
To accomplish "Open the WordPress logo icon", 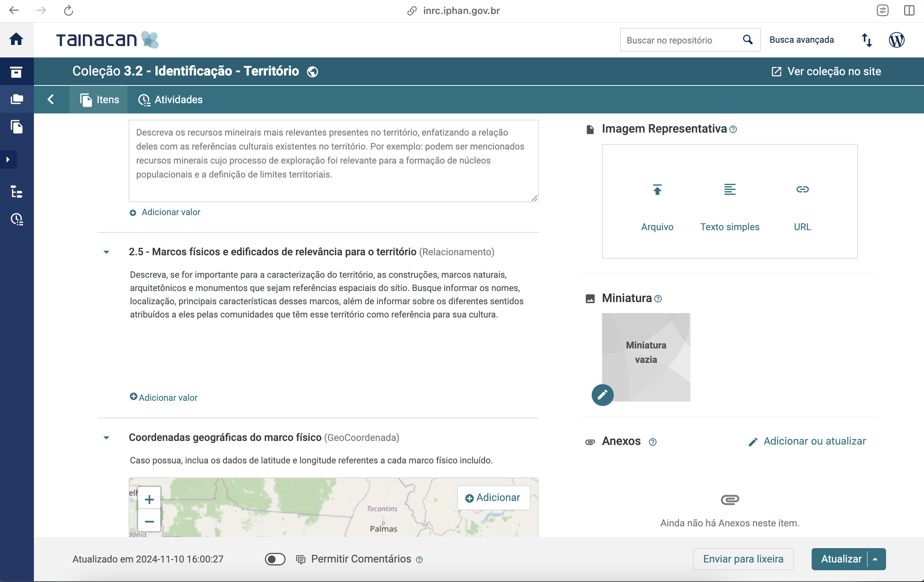I will click(896, 39).
